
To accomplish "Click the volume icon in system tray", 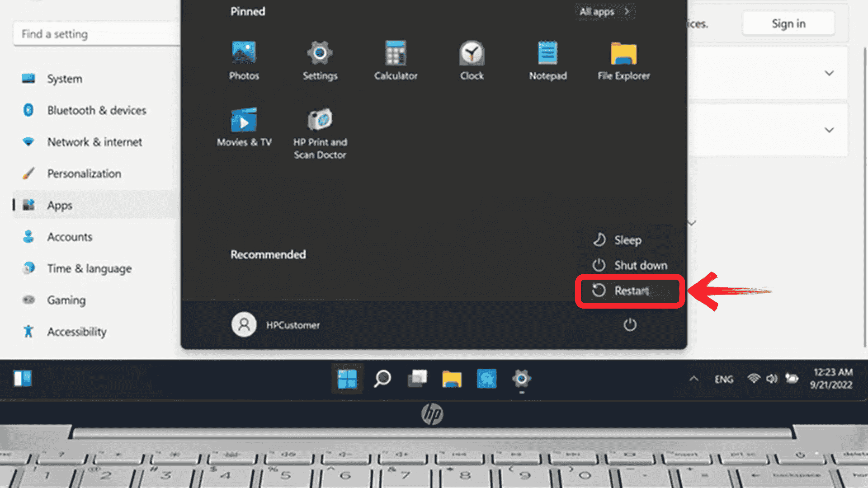I will coord(771,380).
